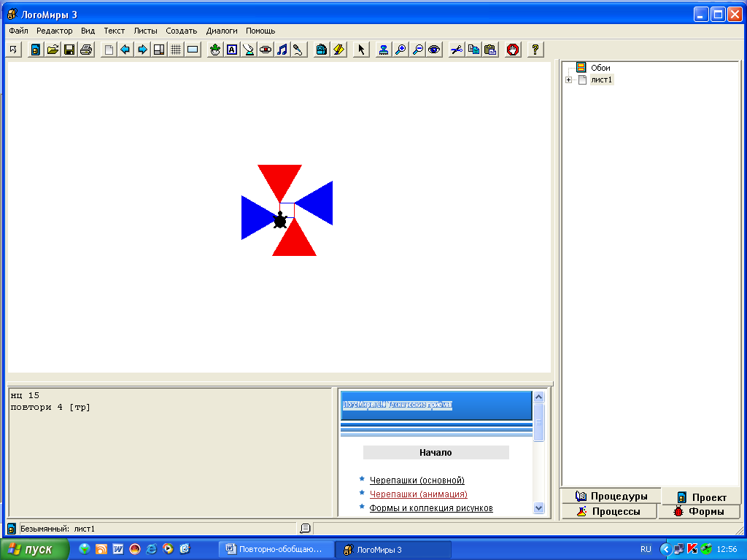Click help panel scrollbar up arrow

539,397
